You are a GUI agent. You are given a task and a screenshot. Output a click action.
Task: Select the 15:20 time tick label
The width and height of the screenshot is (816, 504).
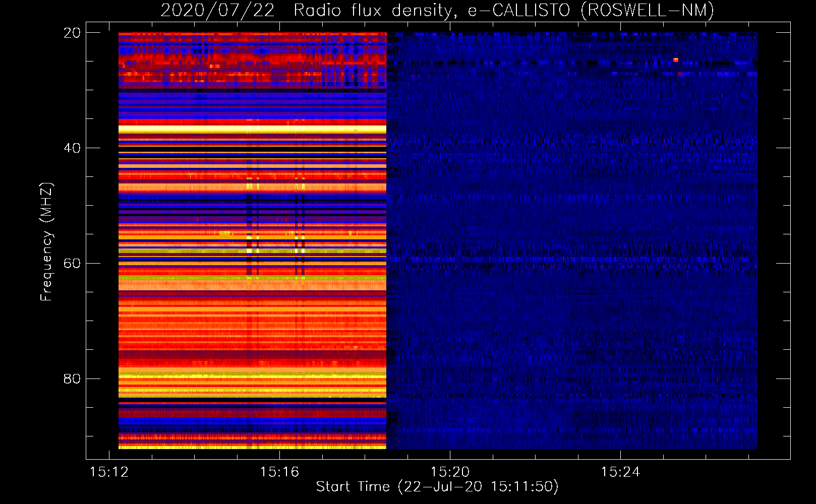point(450,472)
